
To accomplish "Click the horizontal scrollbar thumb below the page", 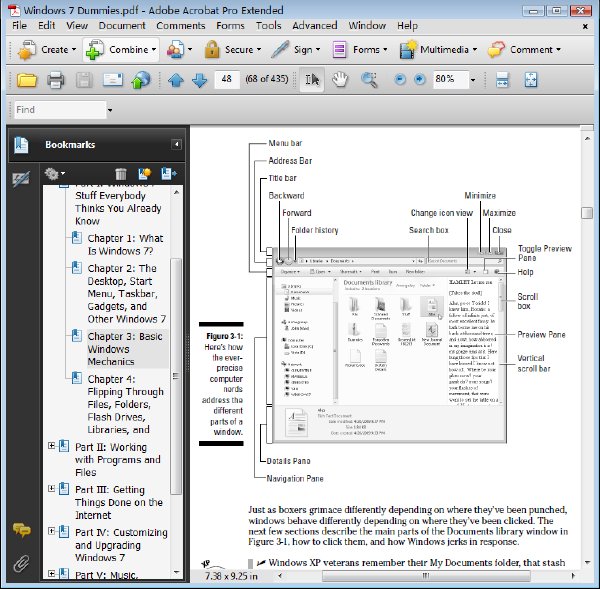I will 426,576.
